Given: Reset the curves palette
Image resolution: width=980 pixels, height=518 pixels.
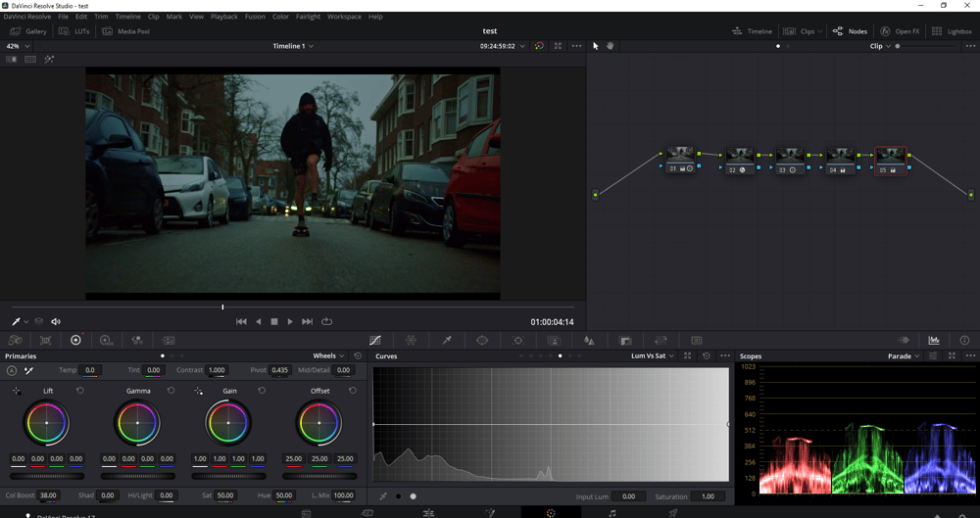Looking at the screenshot, I should 707,355.
